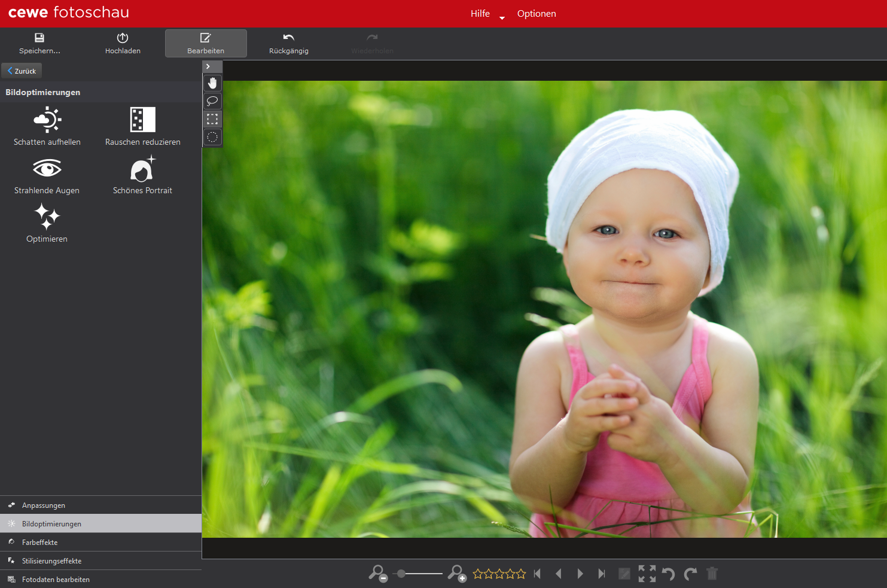
Task: Toggle the Bearbeiten edit mode button
Action: click(206, 44)
